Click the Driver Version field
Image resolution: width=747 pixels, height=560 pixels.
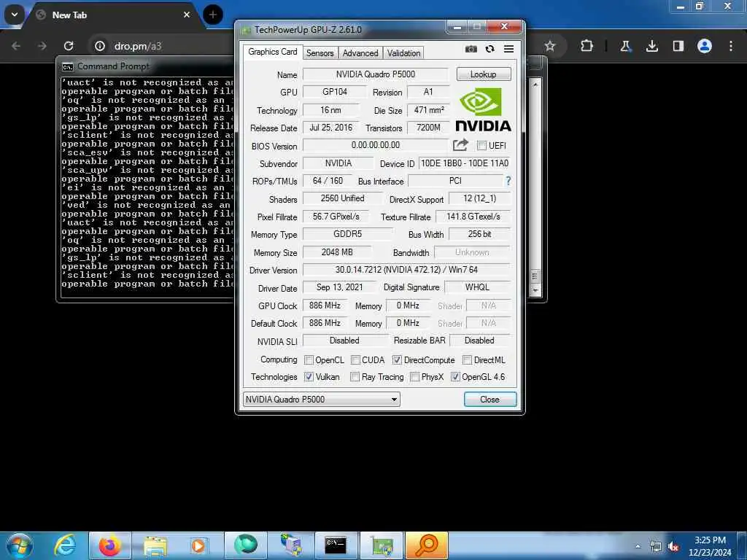click(406, 270)
